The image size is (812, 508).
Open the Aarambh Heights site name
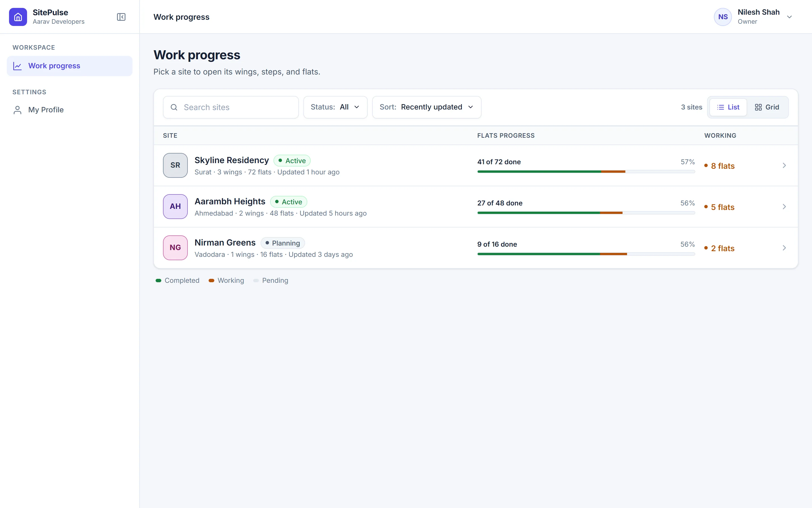(x=230, y=201)
